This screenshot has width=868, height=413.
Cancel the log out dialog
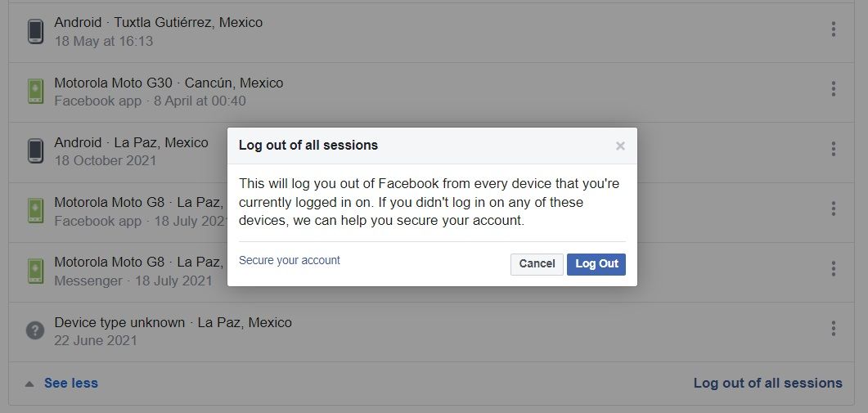coord(537,264)
